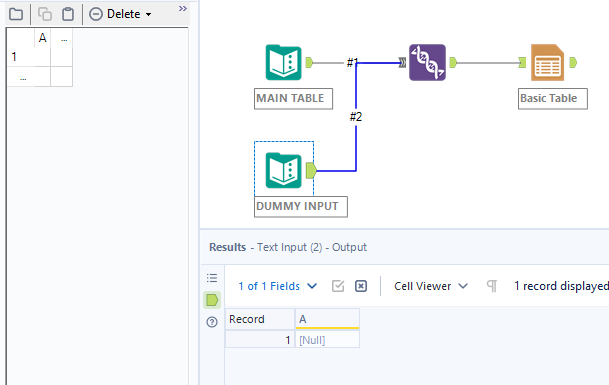The width and height of the screenshot is (609, 385).
Task: Click the Union tool output anchor
Action: pyautogui.click(x=453, y=63)
